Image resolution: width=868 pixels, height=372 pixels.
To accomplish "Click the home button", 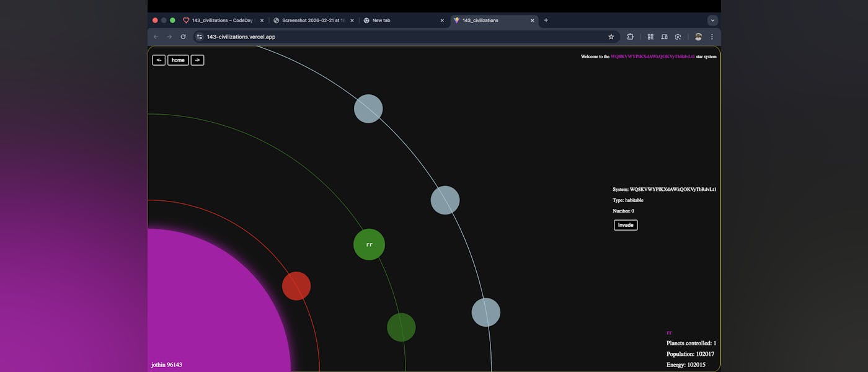I will [178, 60].
